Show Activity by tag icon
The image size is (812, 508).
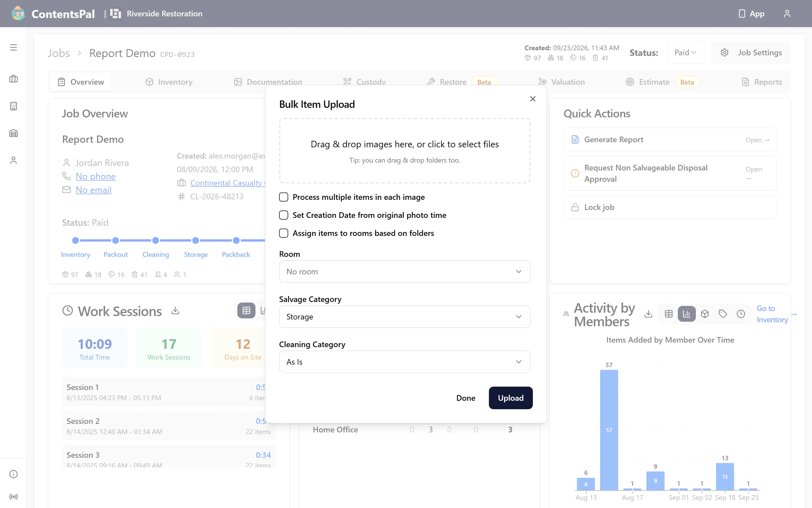point(723,314)
